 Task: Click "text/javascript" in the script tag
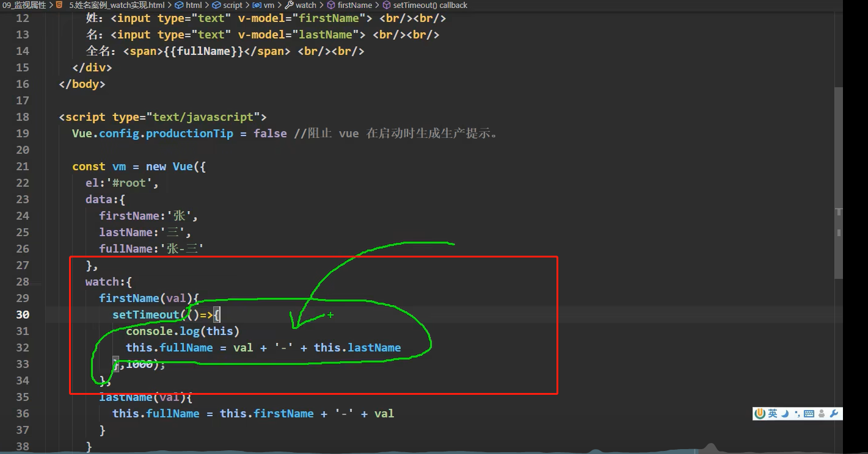pyautogui.click(x=203, y=117)
